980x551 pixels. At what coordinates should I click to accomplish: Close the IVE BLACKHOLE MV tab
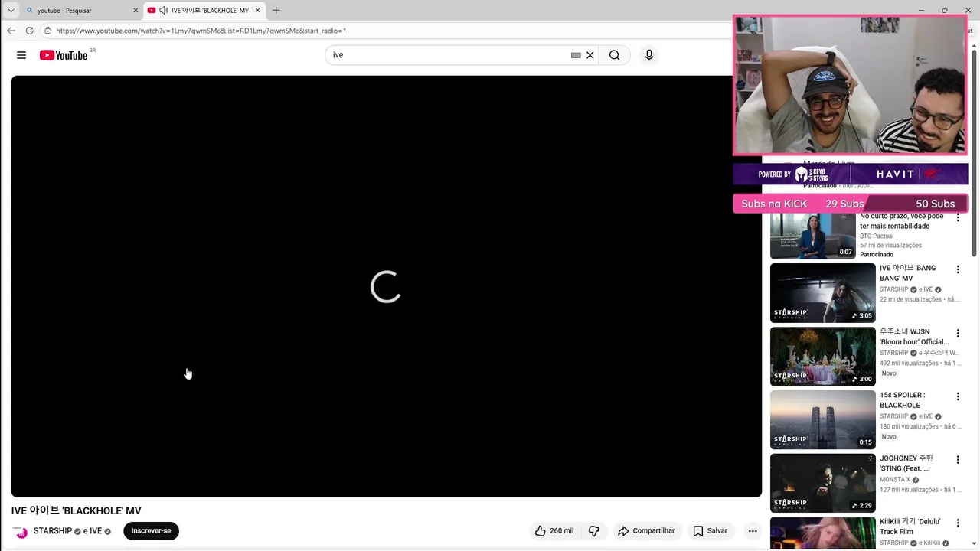[x=257, y=10]
